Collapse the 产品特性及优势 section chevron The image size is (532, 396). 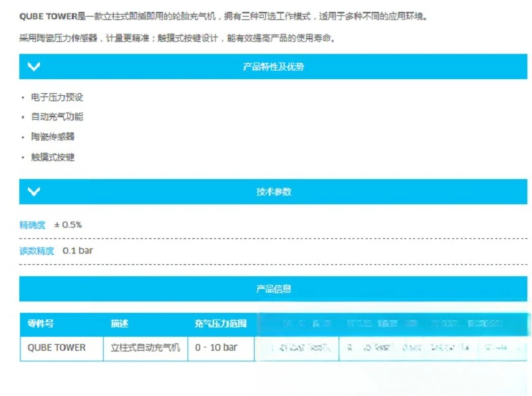tap(34, 67)
